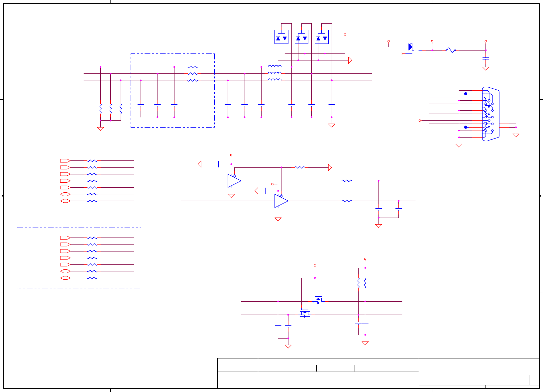Select the bottom inductor on the three-line bus
Image resolution: width=543 pixels, height=392 pixels.
(x=274, y=79)
